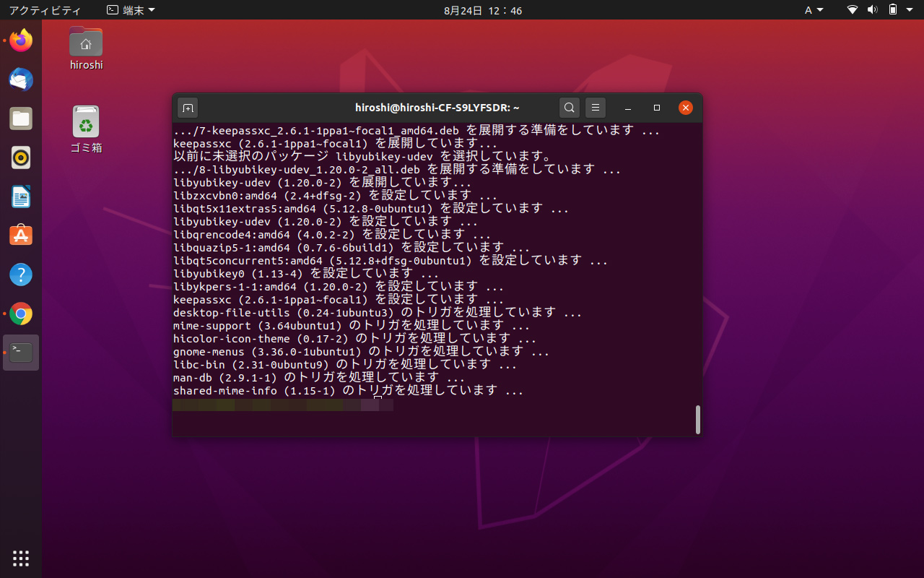Expand the 端末 app menu
924x578 pixels.
pos(131,10)
